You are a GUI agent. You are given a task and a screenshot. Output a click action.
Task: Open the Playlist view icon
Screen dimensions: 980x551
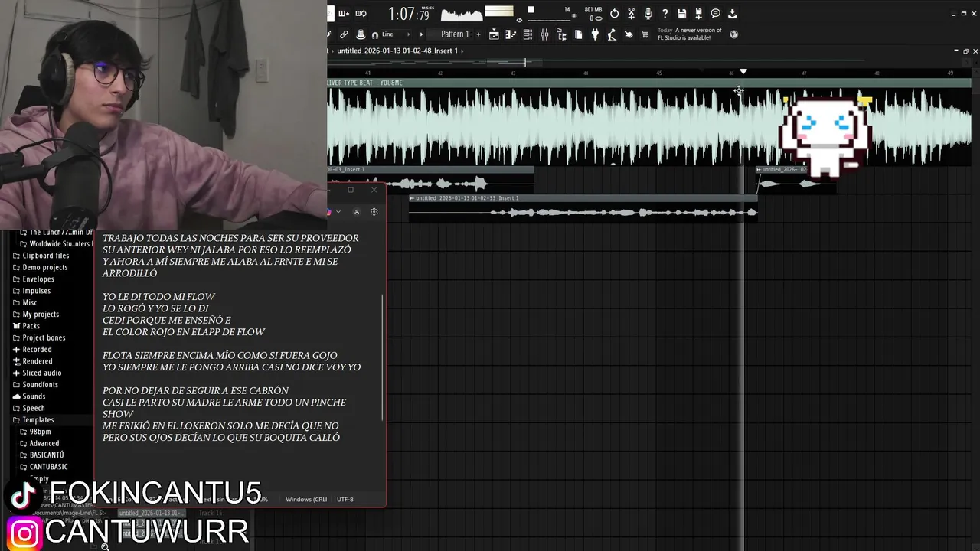[x=494, y=34]
